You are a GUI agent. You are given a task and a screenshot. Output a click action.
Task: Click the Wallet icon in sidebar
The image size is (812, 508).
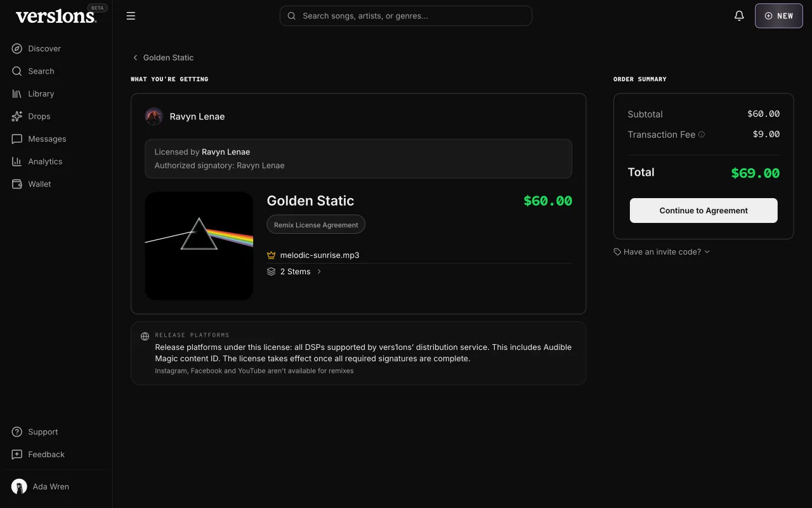[x=17, y=184]
